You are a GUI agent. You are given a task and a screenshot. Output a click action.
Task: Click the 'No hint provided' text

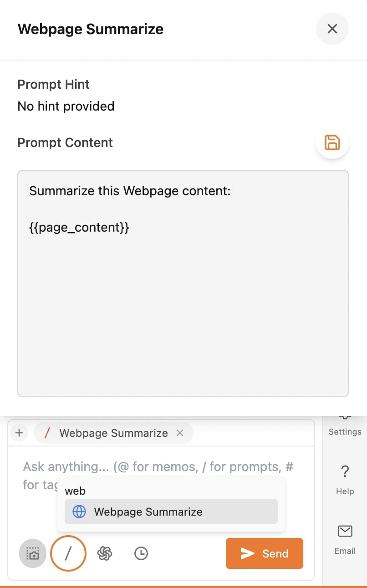(x=66, y=106)
